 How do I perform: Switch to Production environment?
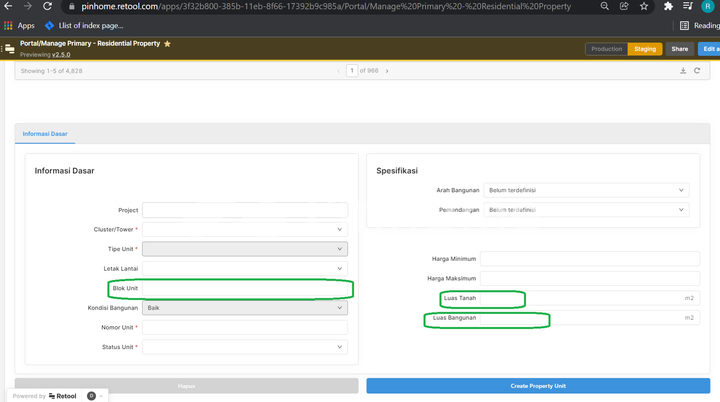click(607, 49)
